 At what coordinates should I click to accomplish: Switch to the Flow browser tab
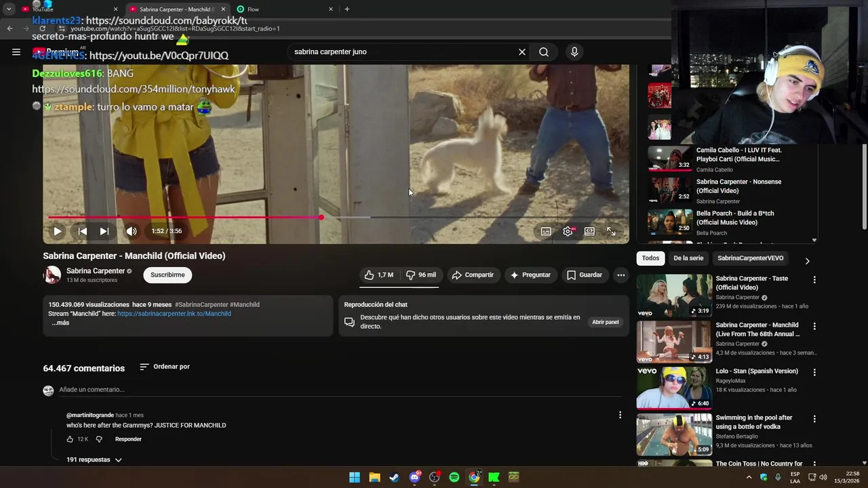click(283, 9)
